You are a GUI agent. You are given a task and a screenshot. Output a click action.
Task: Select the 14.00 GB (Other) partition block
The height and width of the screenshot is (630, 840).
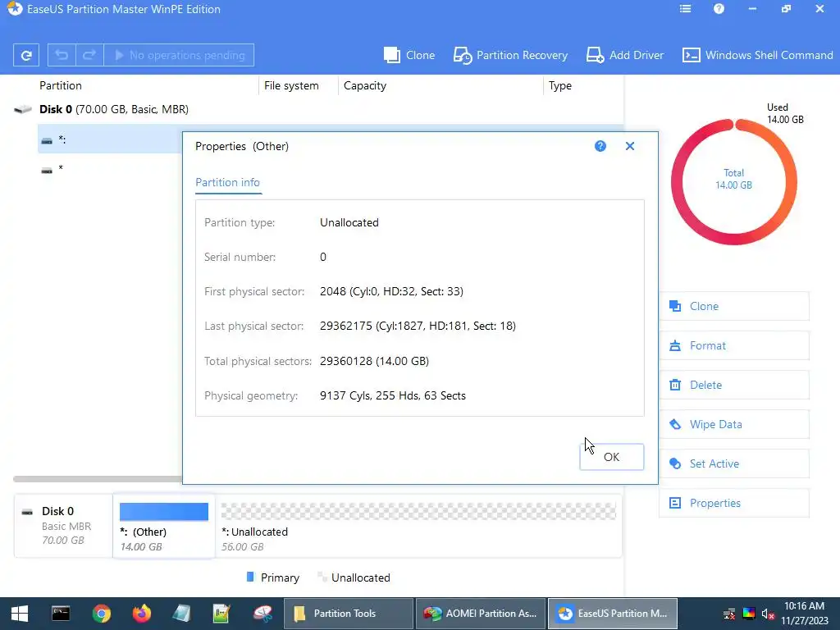(x=164, y=526)
